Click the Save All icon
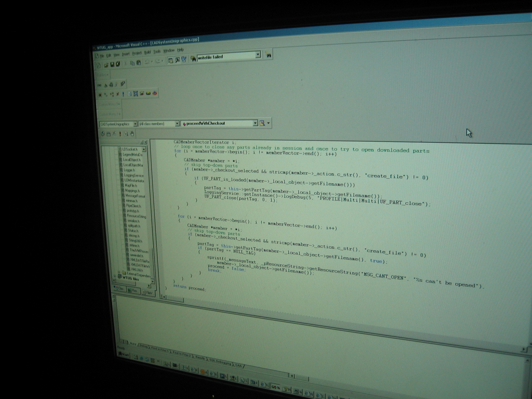This screenshot has width=532, height=399. tap(118, 64)
